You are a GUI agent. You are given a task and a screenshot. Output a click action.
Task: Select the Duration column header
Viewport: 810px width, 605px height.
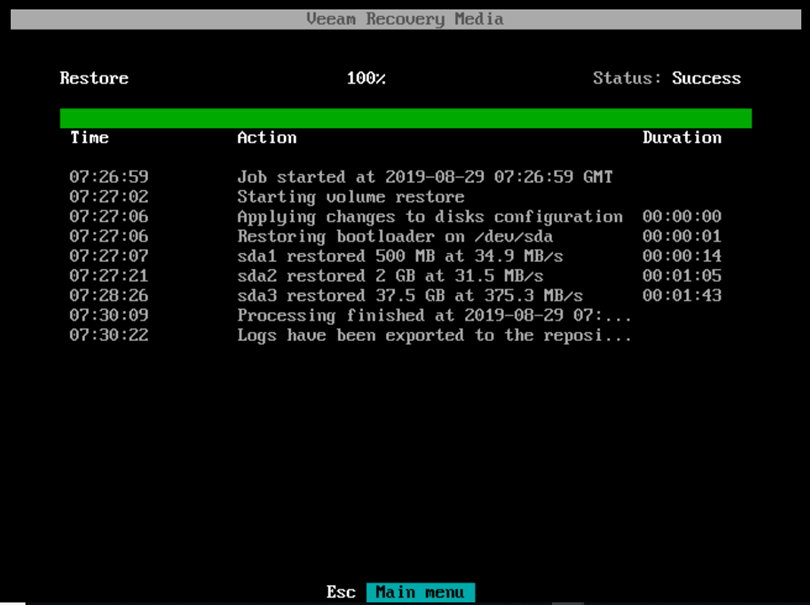(x=681, y=138)
